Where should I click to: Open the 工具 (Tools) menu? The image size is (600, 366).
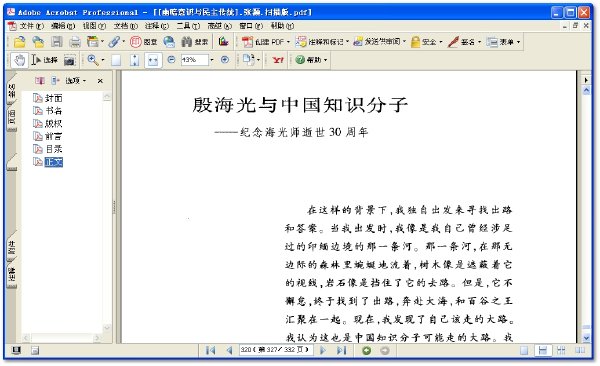click(x=188, y=26)
